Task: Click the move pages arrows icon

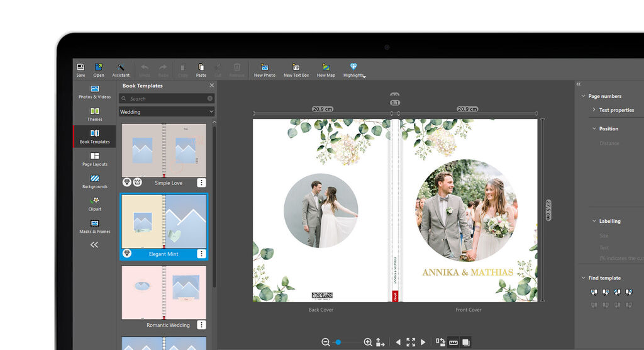Action: coord(380,342)
